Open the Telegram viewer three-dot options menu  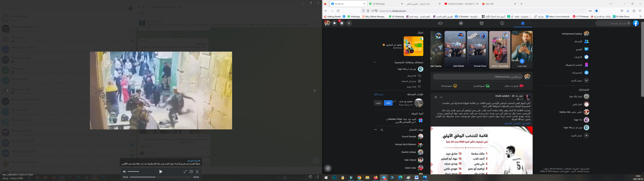[318, 176]
